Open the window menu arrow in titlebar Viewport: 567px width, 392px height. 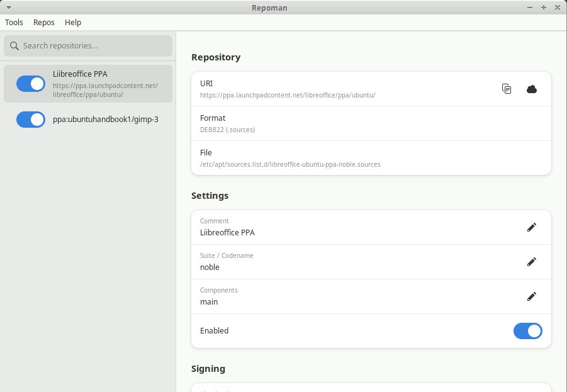(x=9, y=8)
